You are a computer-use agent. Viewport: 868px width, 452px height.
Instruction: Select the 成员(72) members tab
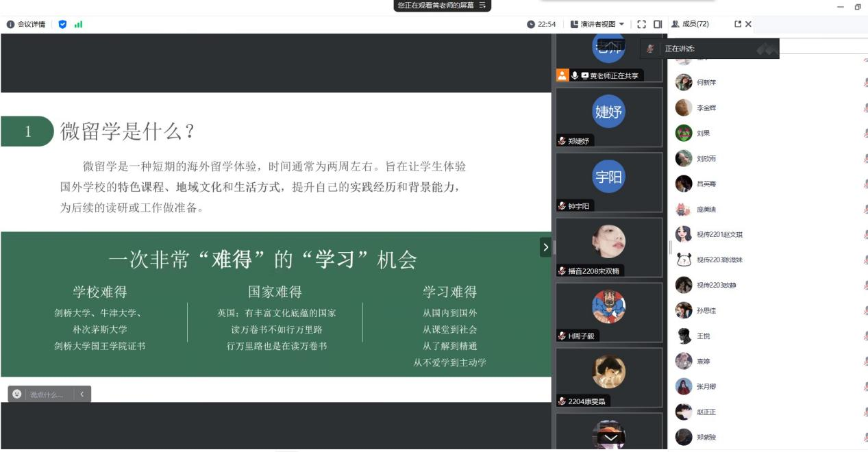(690, 25)
